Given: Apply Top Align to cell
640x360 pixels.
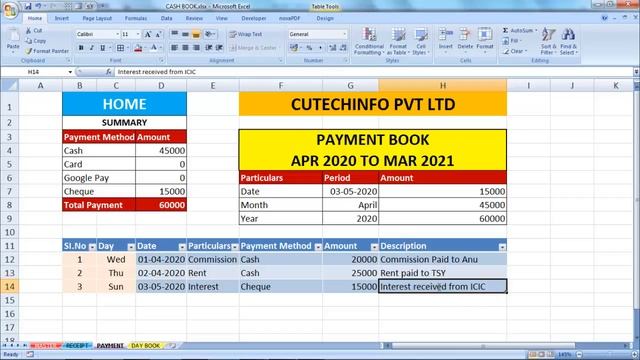Looking at the screenshot, I should coord(174,34).
